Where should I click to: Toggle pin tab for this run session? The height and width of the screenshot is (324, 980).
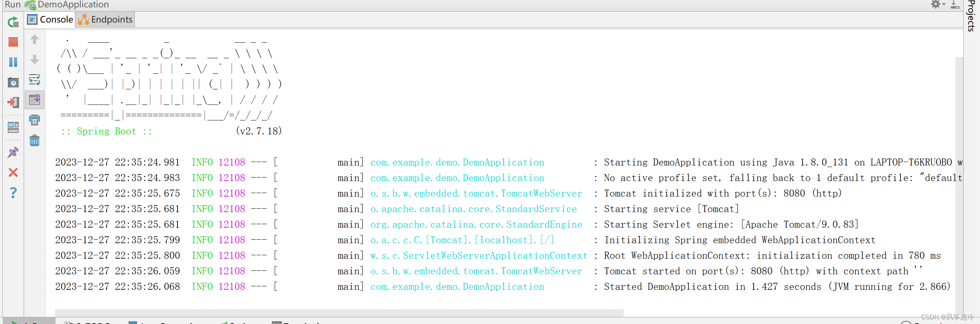(x=13, y=152)
